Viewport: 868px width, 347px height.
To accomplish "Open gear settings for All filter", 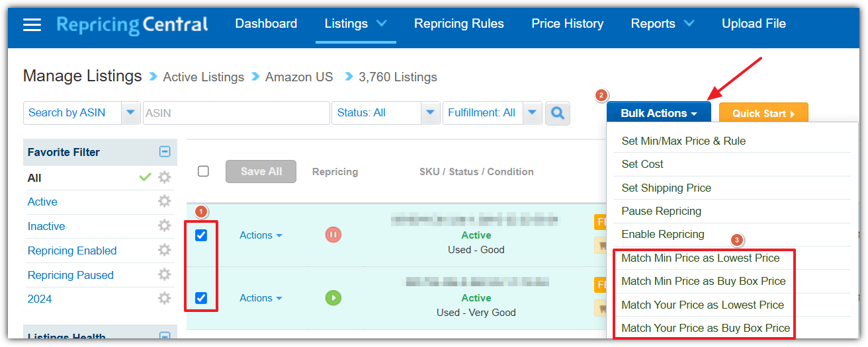I will (x=164, y=177).
